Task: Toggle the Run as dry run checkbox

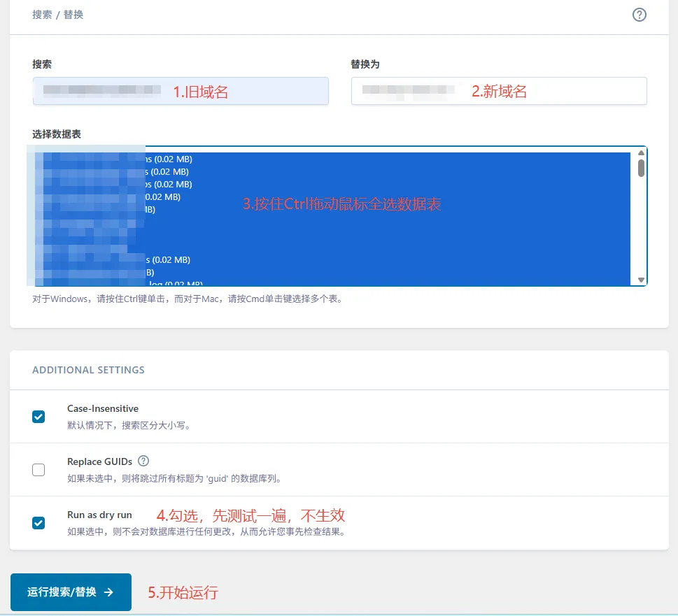Action: tap(38, 523)
